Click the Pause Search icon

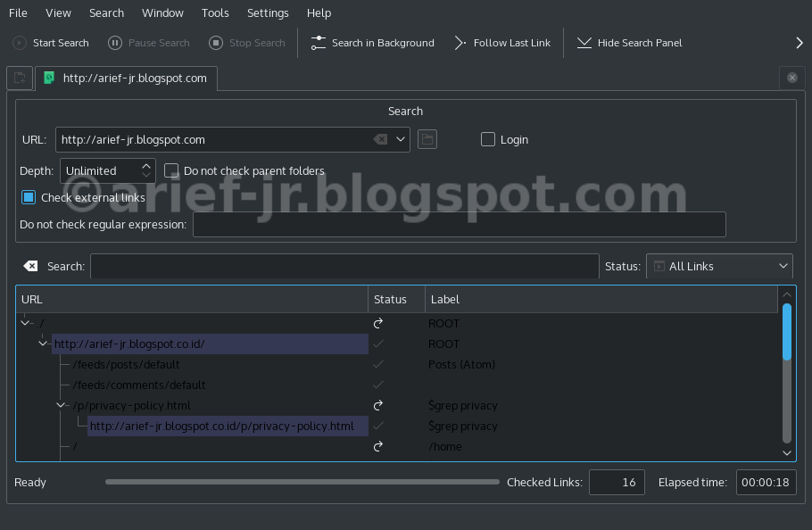[115, 43]
